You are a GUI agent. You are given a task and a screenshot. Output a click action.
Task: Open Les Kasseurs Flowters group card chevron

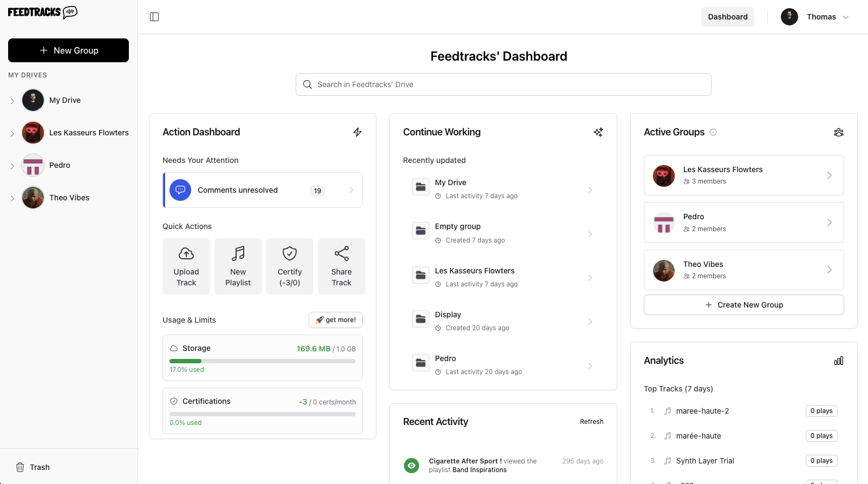[830, 175]
